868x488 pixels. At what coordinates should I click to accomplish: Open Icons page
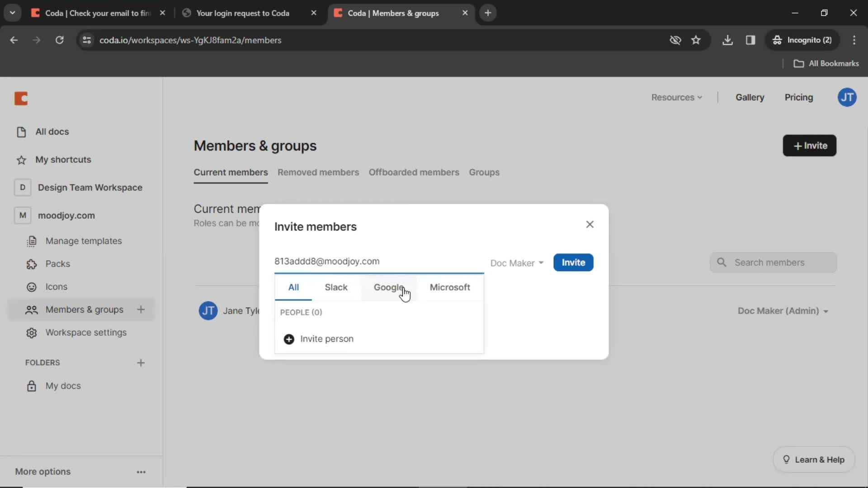point(56,286)
